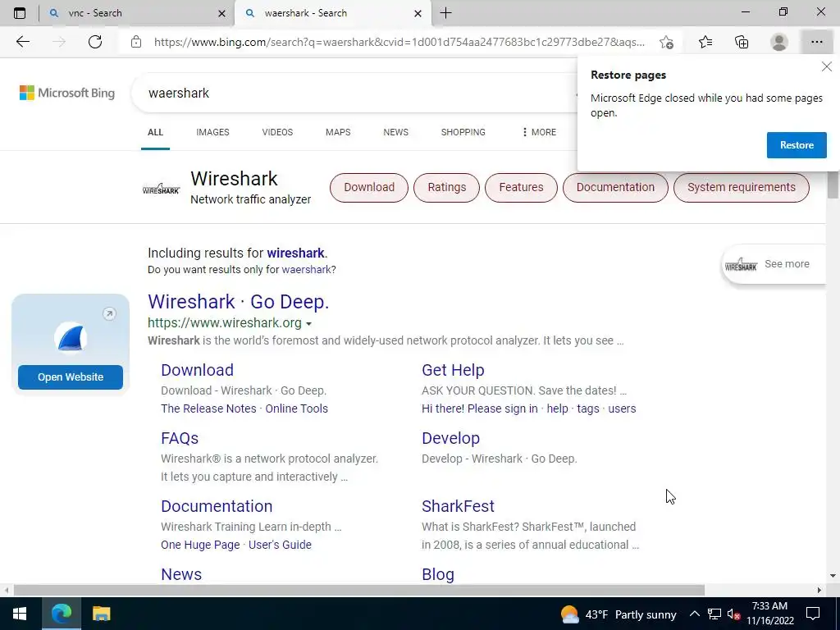The height and width of the screenshot is (630, 840).
Task: Click the Restore button
Action: point(797,145)
